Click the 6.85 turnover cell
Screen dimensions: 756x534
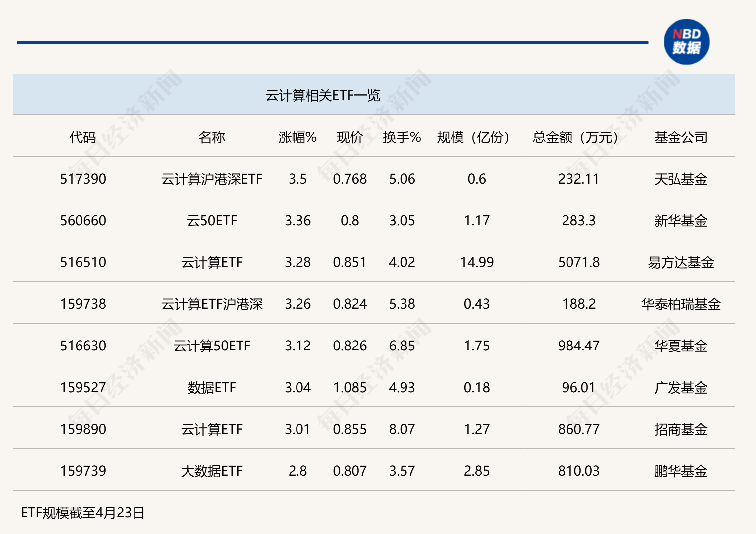[x=402, y=346]
